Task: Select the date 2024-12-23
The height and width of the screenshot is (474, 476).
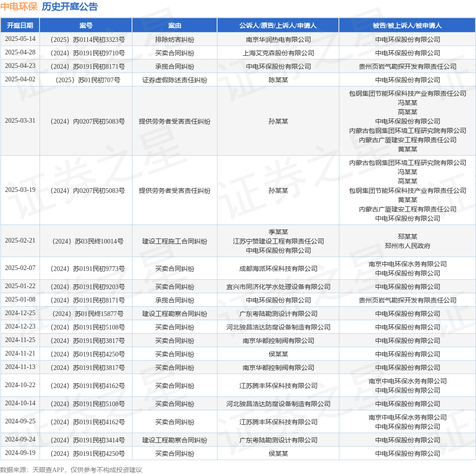Action: 20,327
